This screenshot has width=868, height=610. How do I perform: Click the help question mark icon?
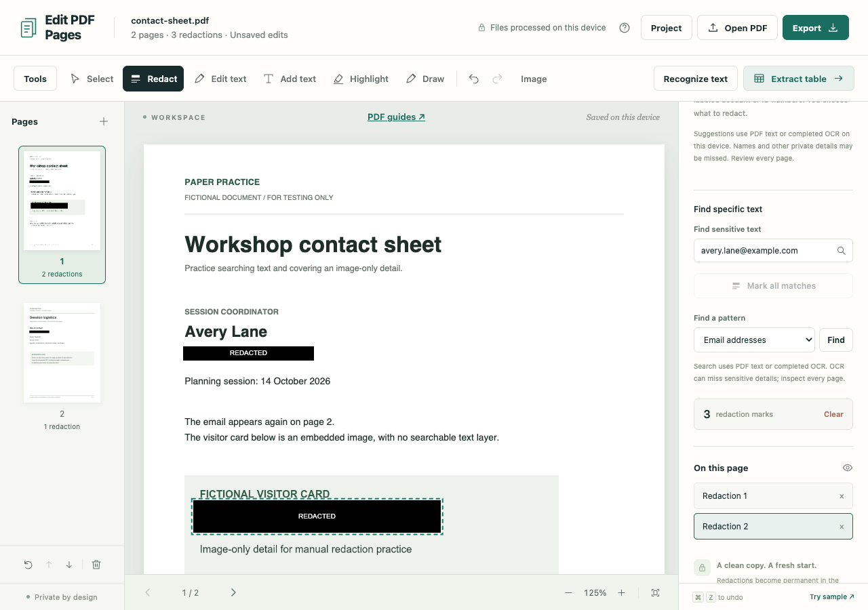pos(625,28)
